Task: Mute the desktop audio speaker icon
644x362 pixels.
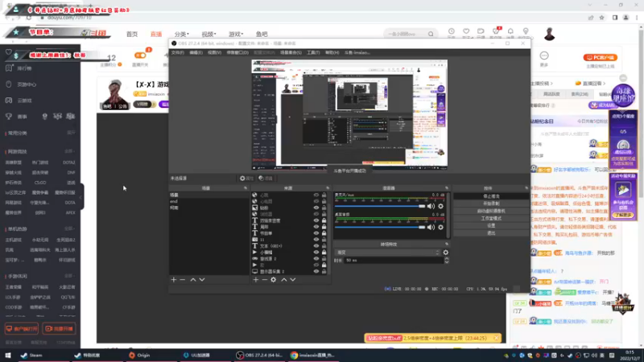Action: (x=431, y=227)
